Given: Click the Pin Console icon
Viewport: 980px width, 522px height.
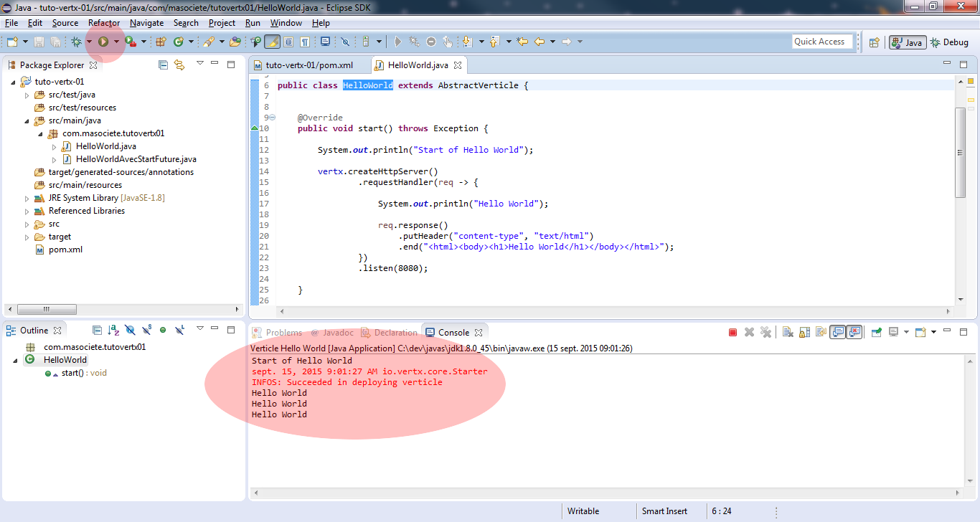Looking at the screenshot, I should pos(876,332).
